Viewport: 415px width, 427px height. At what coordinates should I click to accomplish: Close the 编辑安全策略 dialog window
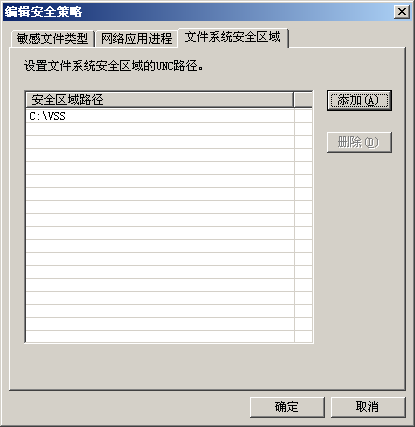coord(402,12)
